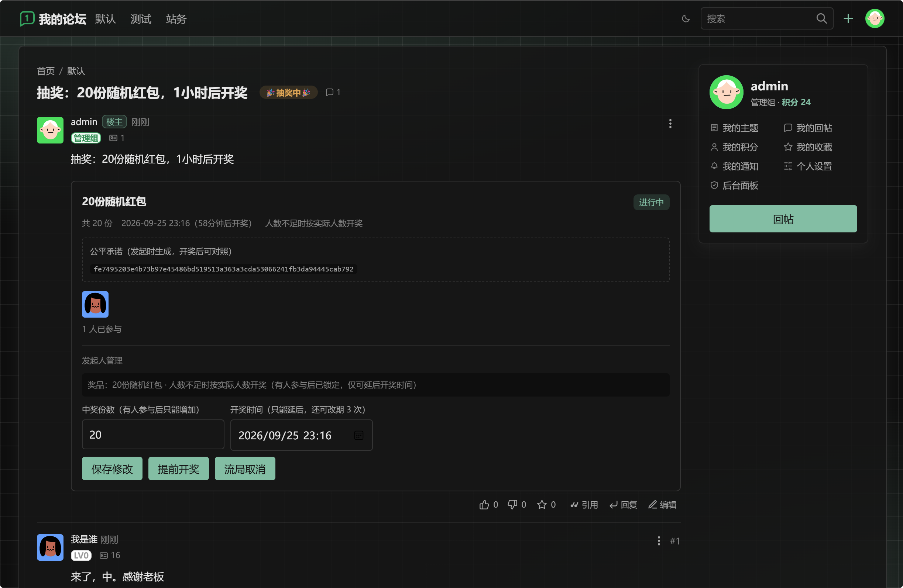Screen dimensions: 903x588
Task: Click 提前开奖 button
Action: point(179,468)
